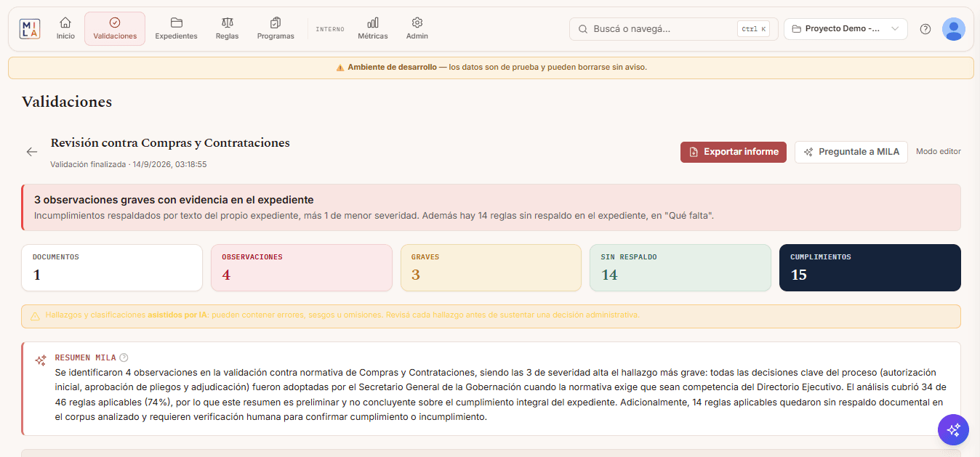Click the 'RESUMEN MILA' label
This screenshot has width=980, height=457.
[x=85, y=357]
